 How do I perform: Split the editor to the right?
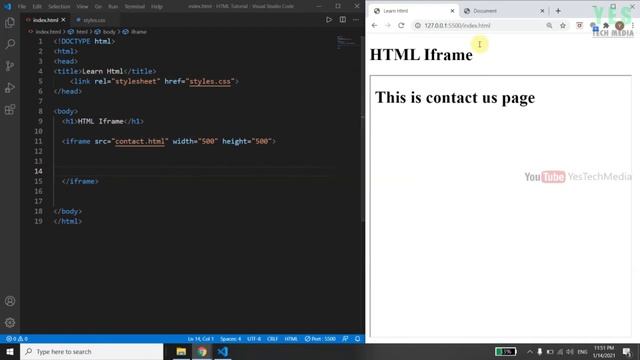click(x=342, y=20)
